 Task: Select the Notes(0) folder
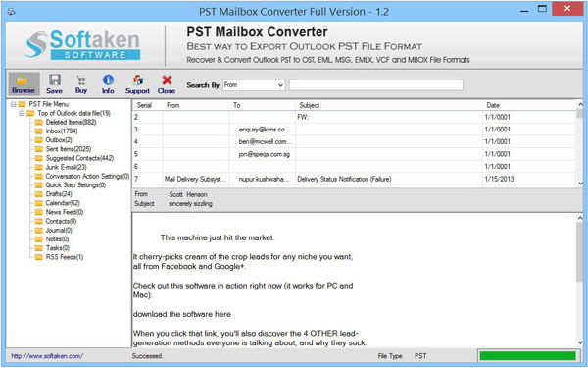coord(58,239)
